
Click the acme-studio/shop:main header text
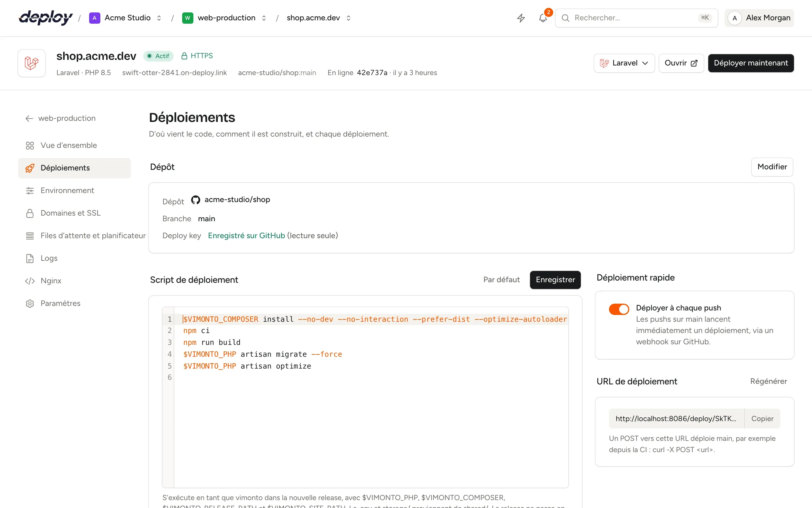point(277,73)
